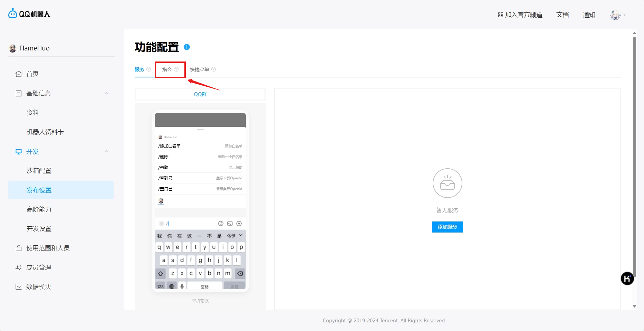The height and width of the screenshot is (331, 644).
Task: Click the 基础信息 document icon
Action: (19, 93)
